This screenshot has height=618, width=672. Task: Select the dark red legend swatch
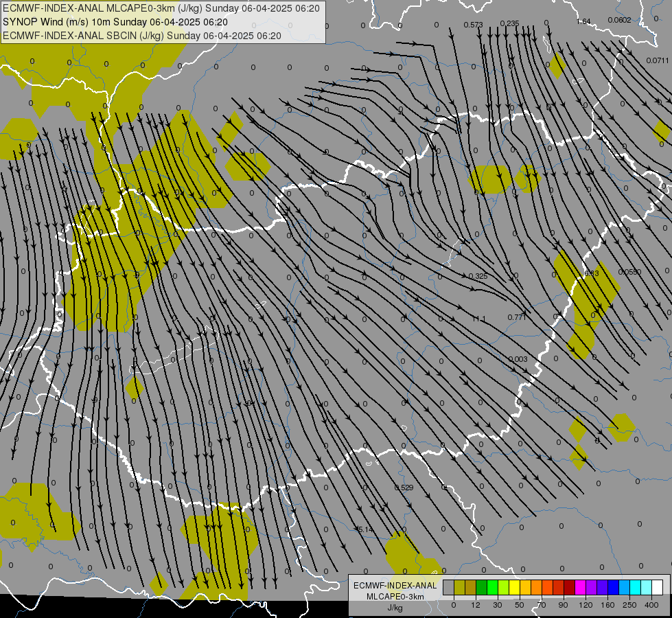pos(570,587)
